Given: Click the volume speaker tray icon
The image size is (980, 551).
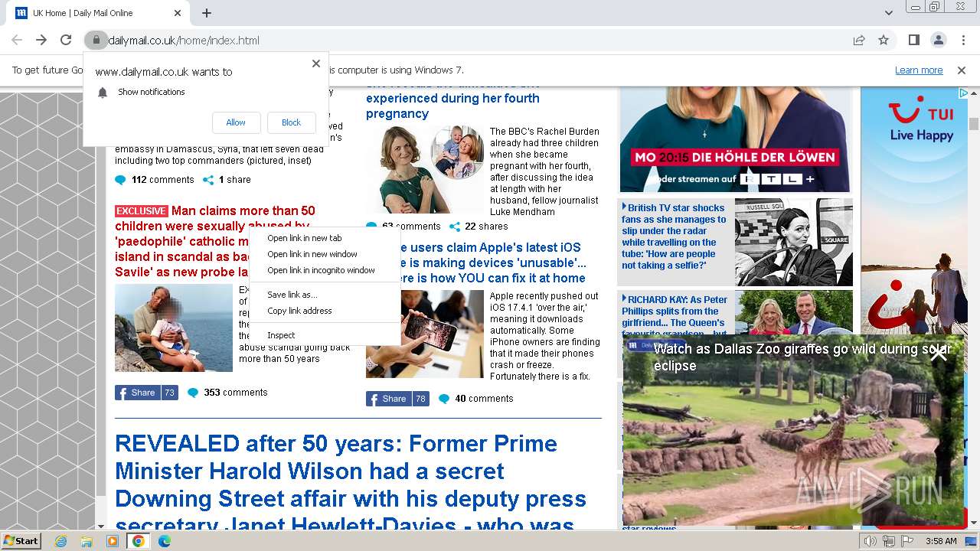Looking at the screenshot, I should click(x=870, y=541).
